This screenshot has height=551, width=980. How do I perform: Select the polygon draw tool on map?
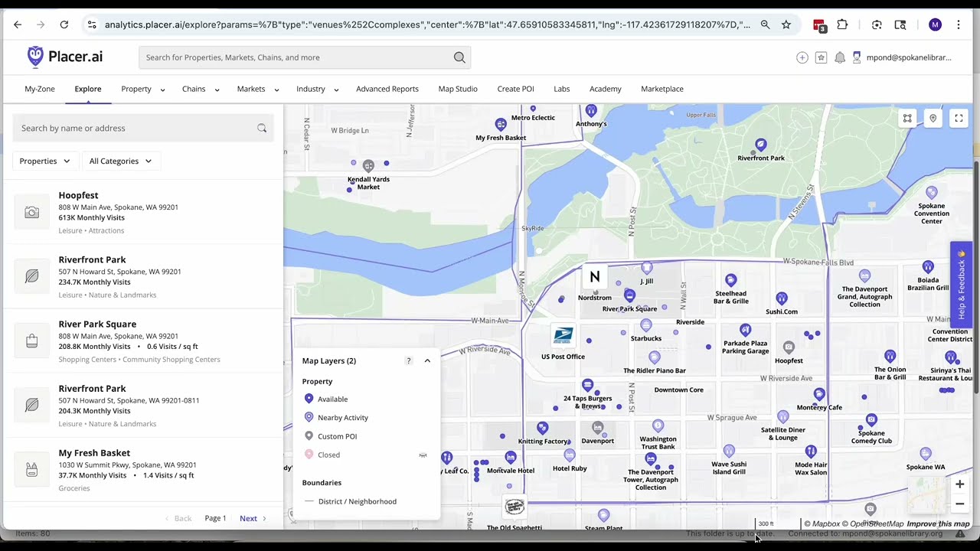907,118
